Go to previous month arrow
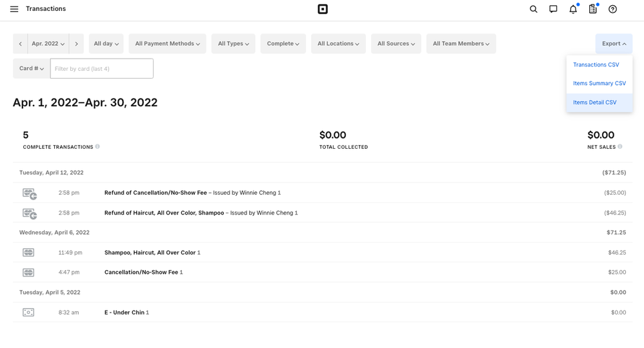644x348 pixels. 21,44
